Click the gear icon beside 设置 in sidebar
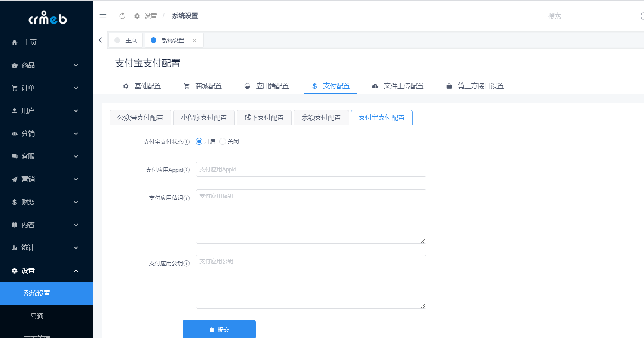Viewport: 644px width, 338px height. 15,271
